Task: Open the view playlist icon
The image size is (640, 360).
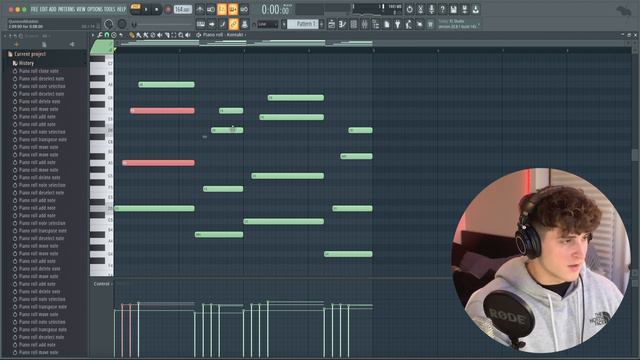Action: [331, 24]
